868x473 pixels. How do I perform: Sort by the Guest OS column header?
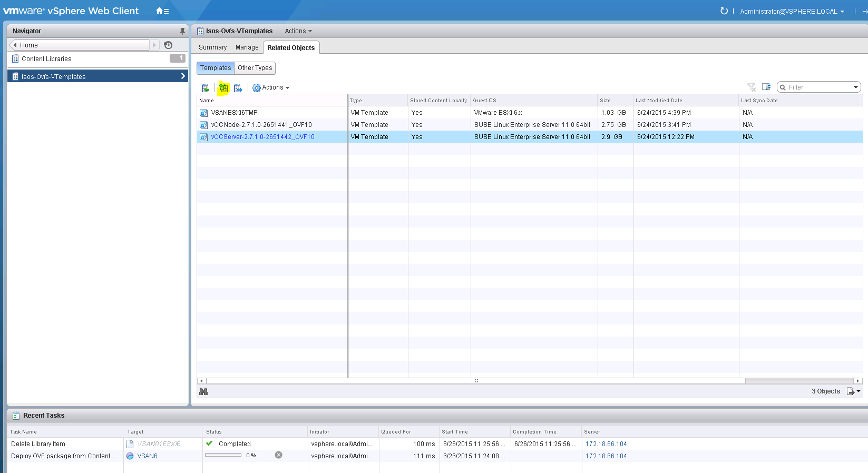point(534,101)
